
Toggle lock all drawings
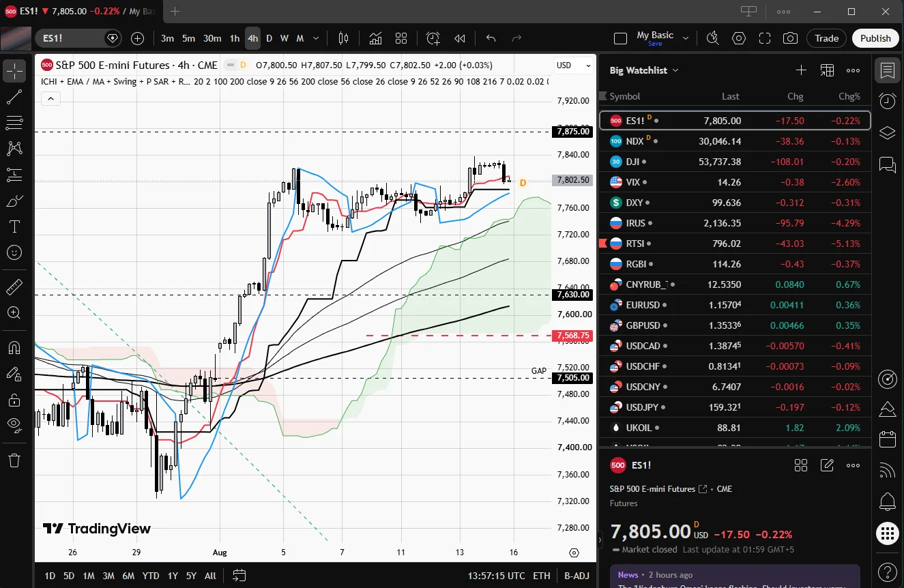click(x=14, y=399)
